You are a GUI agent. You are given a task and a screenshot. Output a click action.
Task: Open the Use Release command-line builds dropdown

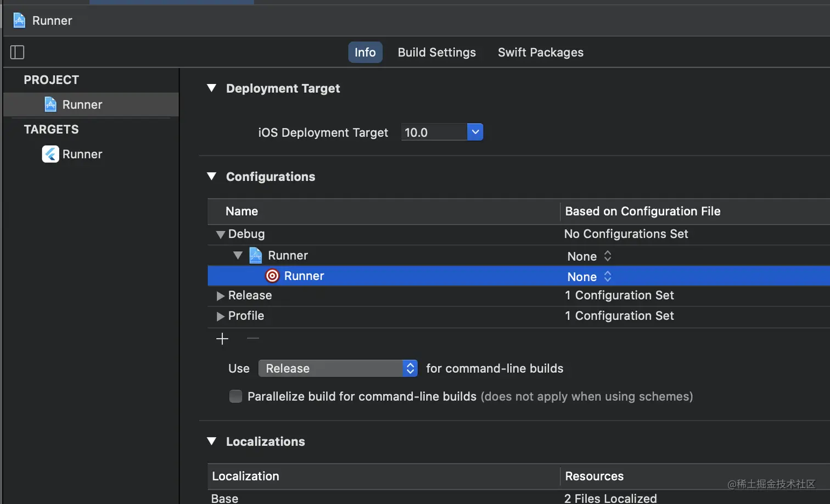coord(338,368)
